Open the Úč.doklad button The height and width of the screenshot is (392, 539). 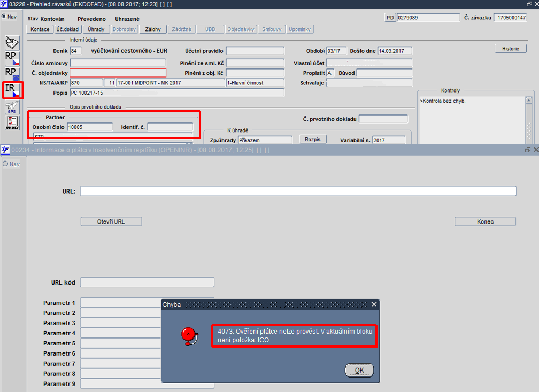point(67,29)
